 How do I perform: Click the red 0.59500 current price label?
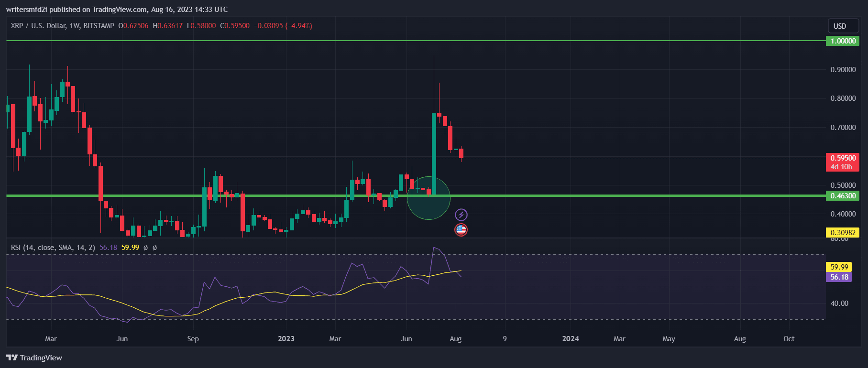coord(843,158)
